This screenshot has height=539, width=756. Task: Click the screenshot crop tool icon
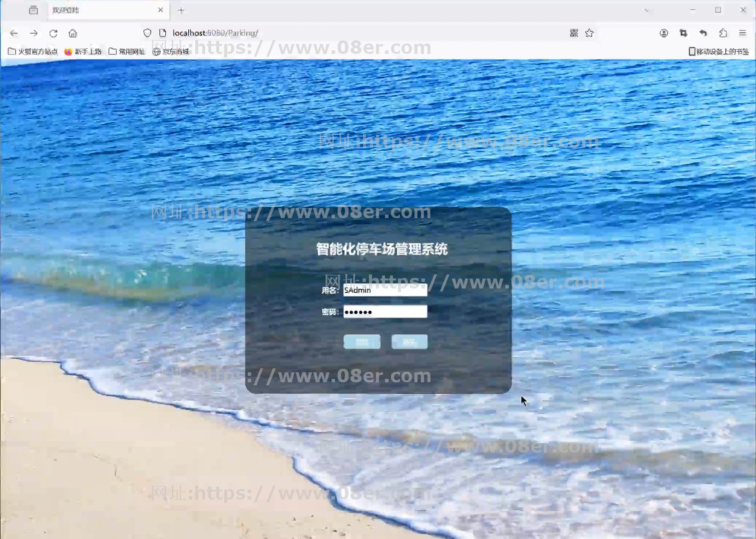point(683,33)
